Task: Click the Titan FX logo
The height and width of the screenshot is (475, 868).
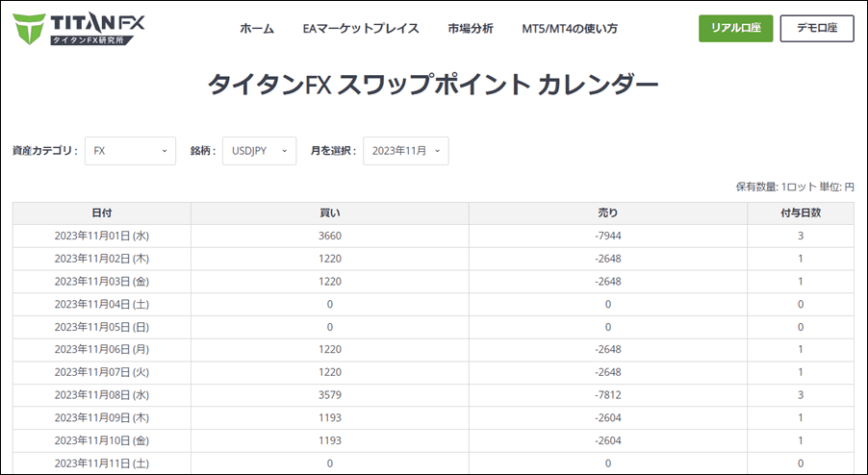Action: (x=80, y=29)
